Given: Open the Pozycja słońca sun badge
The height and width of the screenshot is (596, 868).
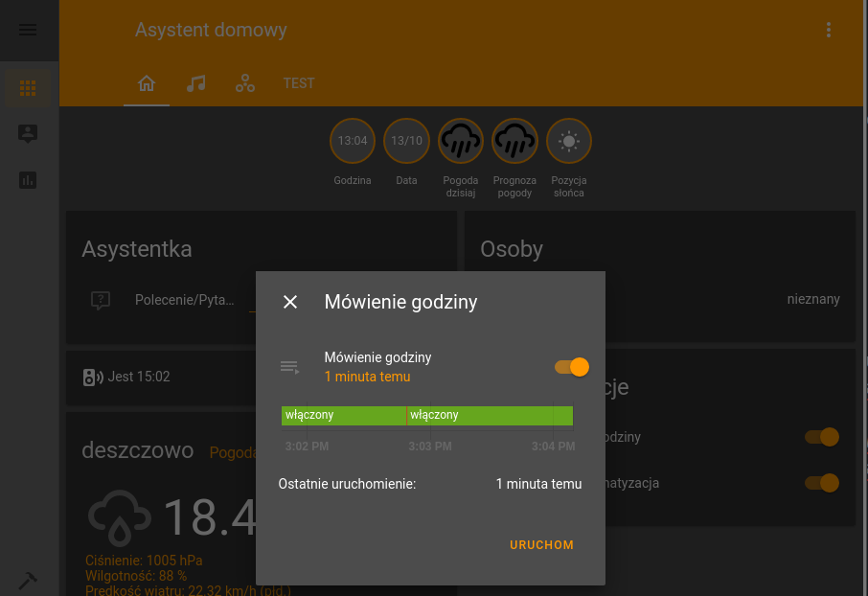Looking at the screenshot, I should point(568,140).
